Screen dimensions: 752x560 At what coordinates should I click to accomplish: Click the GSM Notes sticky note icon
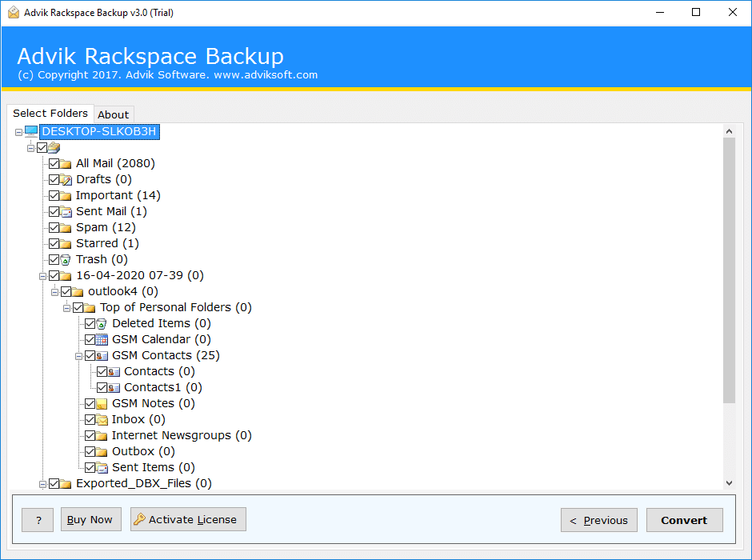click(x=102, y=404)
